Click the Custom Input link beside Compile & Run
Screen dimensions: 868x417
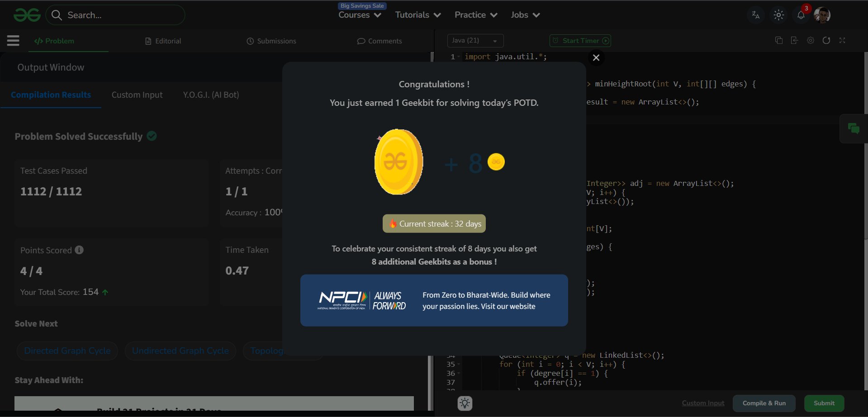point(703,403)
